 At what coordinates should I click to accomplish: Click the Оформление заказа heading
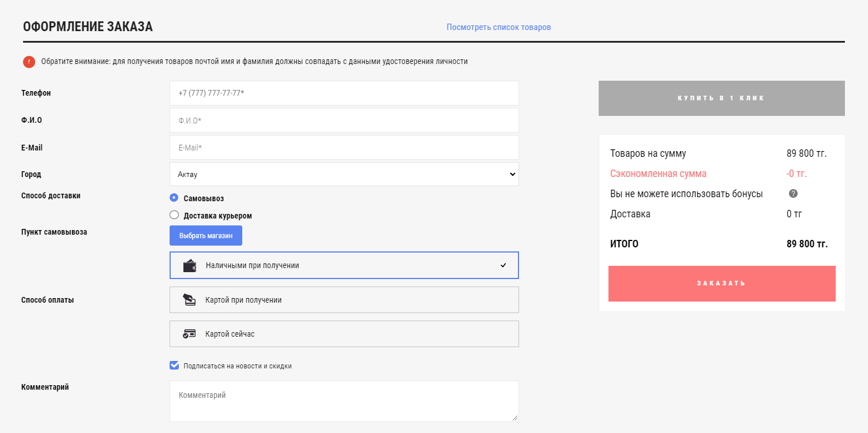pos(88,27)
